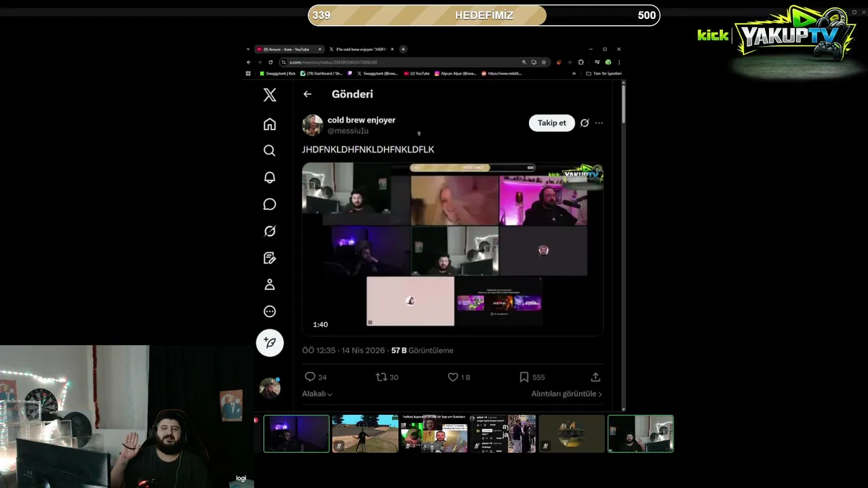Select the purple-lit streamer thumbnail

296,434
